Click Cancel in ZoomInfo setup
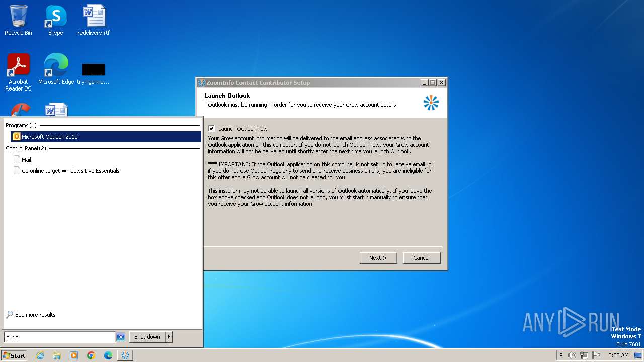 (422, 258)
